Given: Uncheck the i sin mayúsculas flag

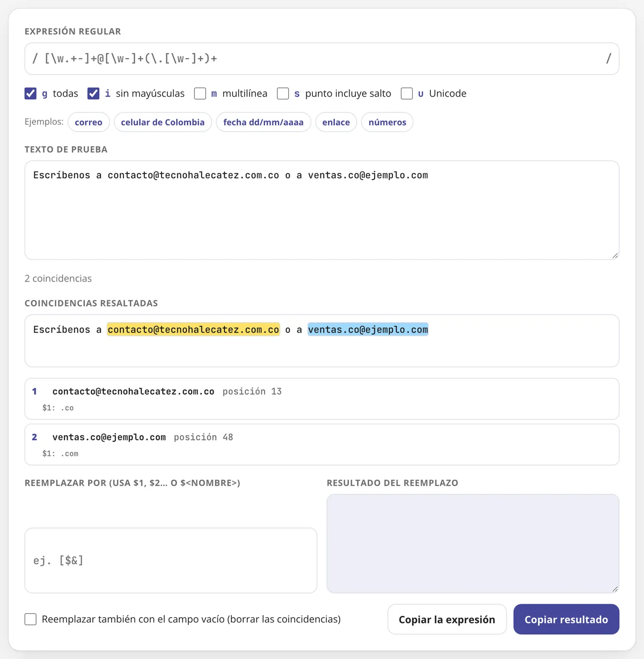Looking at the screenshot, I should click(x=93, y=93).
